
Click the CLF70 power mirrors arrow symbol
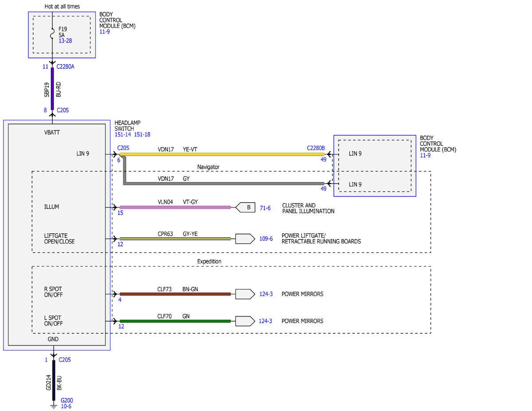tap(245, 321)
